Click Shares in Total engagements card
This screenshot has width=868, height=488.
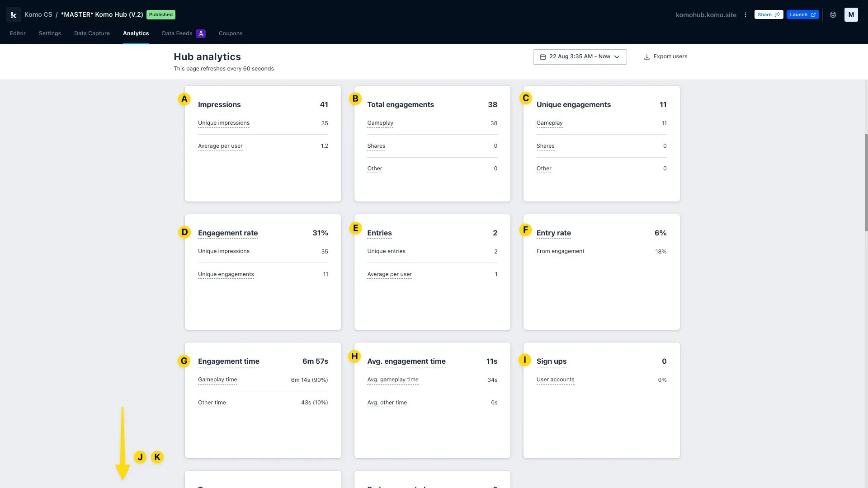[376, 146]
